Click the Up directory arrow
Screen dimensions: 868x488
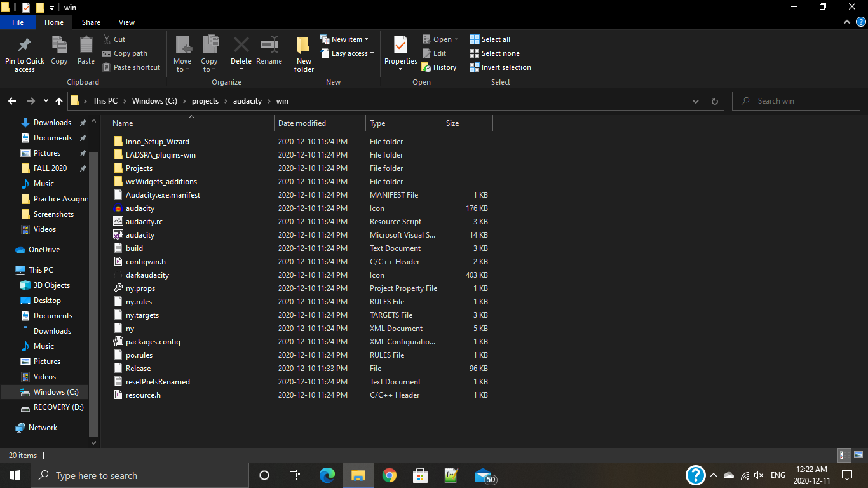coord(59,101)
